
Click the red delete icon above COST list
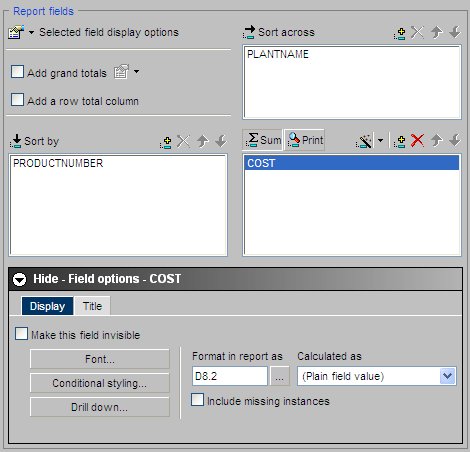tap(417, 141)
